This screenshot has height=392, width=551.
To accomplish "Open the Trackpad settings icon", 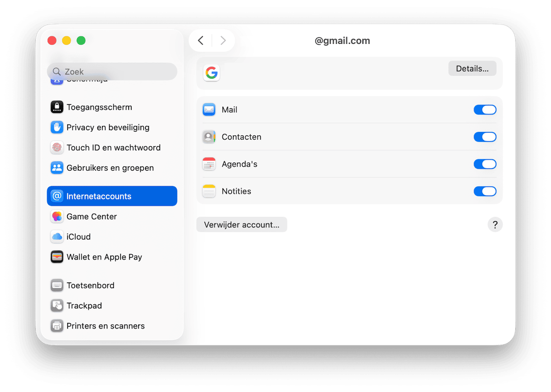I will (x=57, y=306).
